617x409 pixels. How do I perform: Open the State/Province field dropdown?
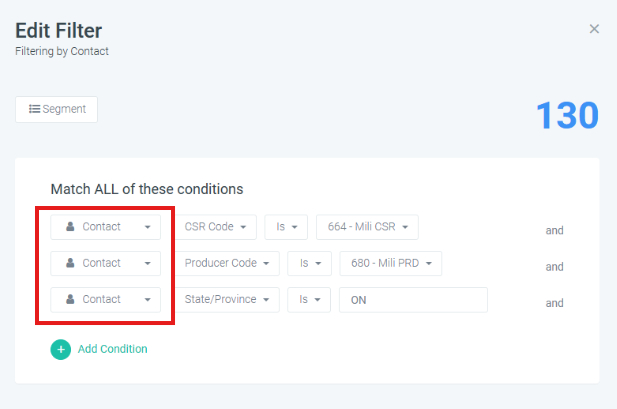(227, 300)
